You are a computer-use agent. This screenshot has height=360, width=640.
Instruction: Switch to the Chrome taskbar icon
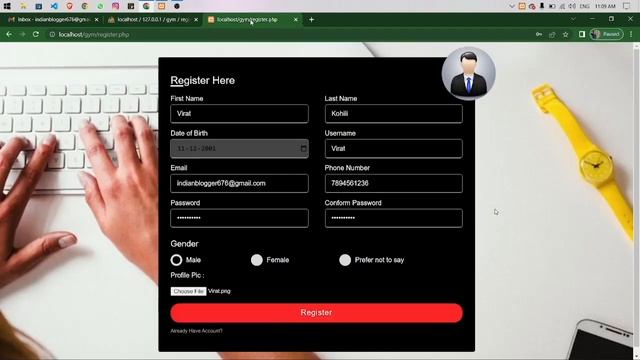pos(146,6)
